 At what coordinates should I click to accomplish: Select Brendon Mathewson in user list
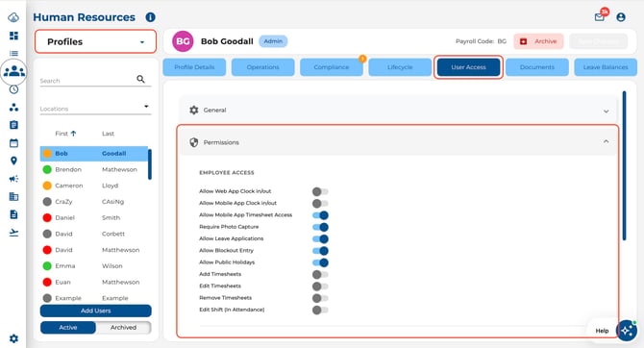(94, 169)
